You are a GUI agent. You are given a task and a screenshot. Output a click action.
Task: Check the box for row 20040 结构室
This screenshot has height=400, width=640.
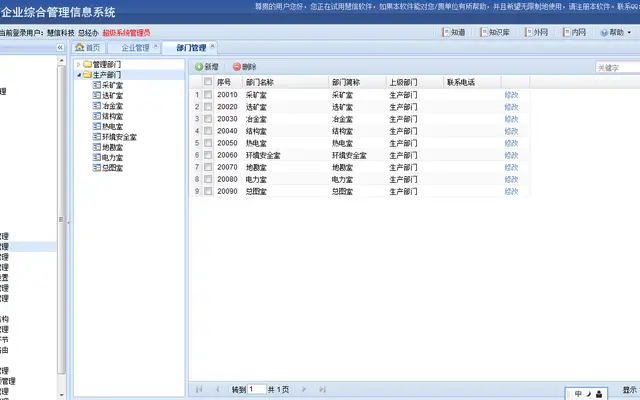pos(208,131)
